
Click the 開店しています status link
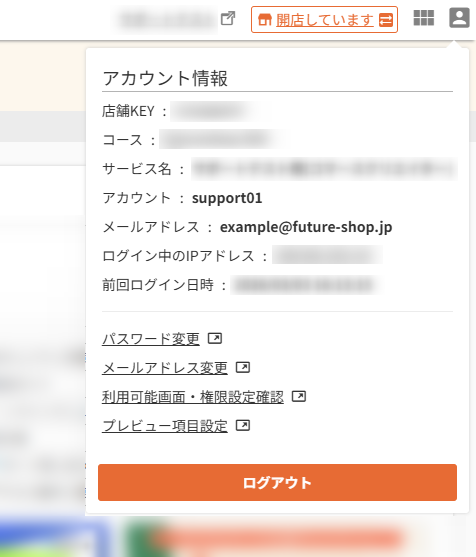325,20
